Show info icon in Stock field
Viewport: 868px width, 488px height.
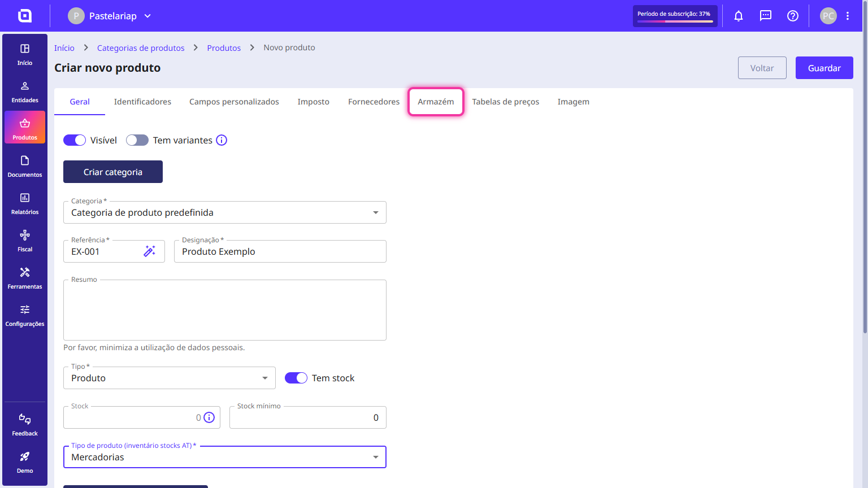[x=209, y=417]
